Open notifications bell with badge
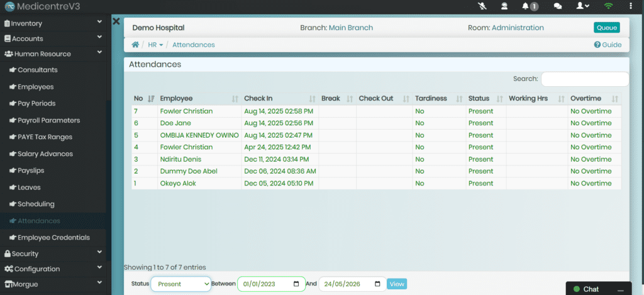This screenshot has width=644, height=295. [x=530, y=6]
